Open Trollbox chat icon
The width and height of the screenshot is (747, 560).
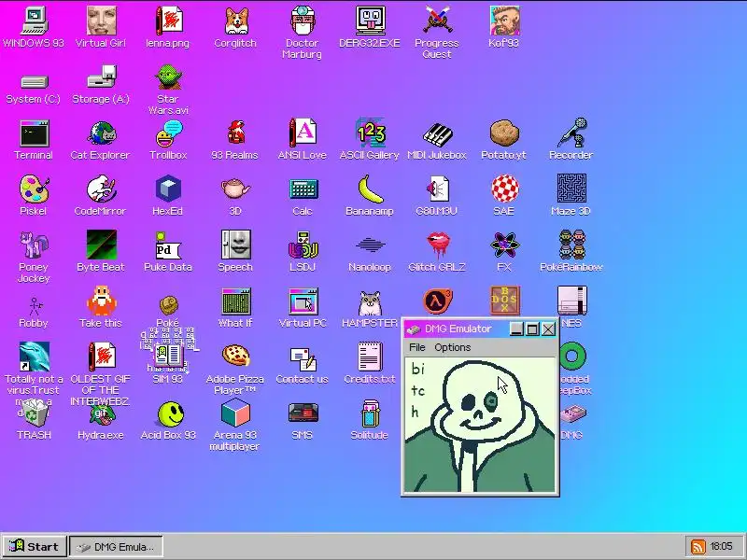pos(168,133)
